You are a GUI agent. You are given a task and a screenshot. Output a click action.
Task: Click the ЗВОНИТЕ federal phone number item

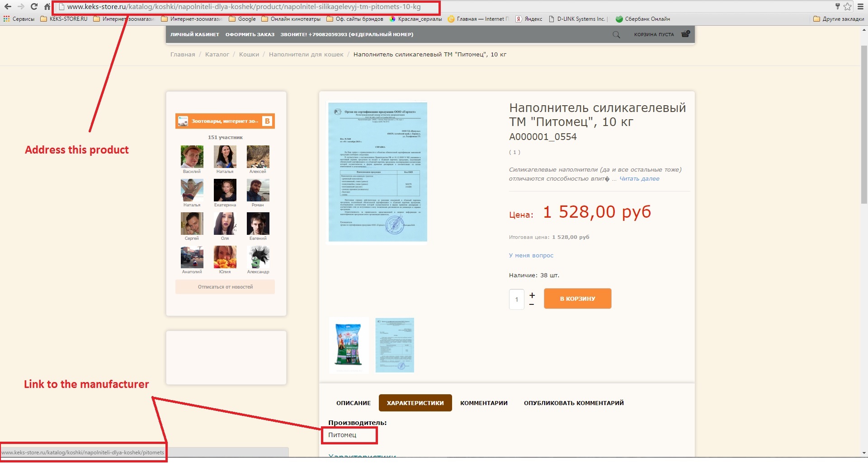click(347, 34)
